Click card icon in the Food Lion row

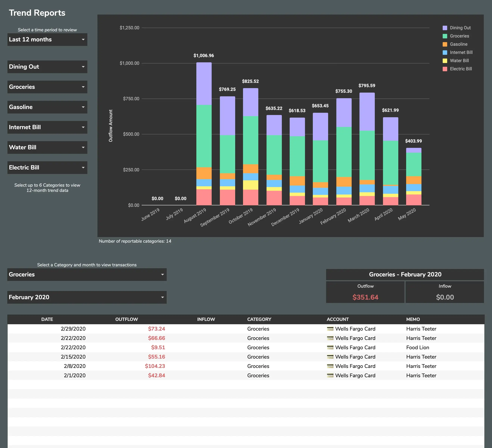[330, 347]
